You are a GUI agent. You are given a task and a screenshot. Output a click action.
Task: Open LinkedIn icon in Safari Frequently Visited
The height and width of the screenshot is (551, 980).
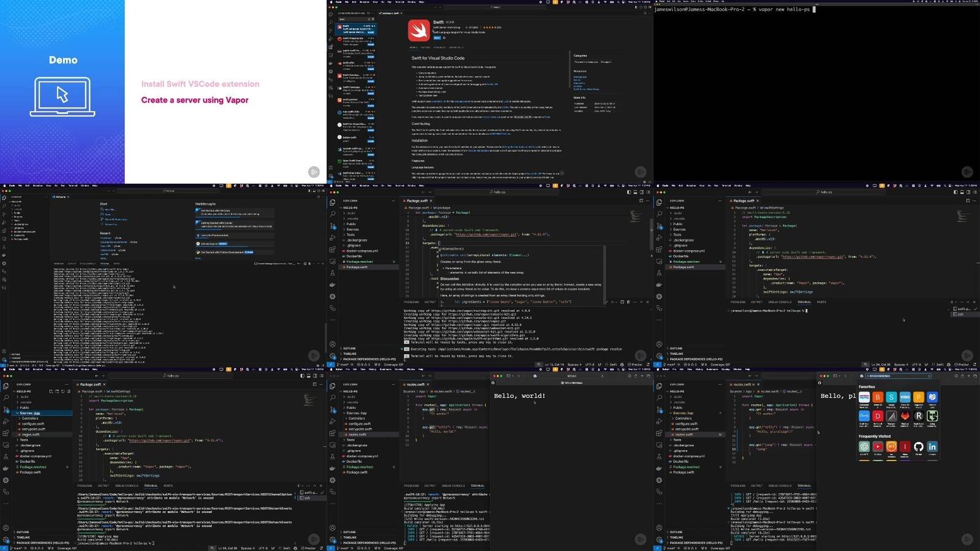tap(932, 447)
